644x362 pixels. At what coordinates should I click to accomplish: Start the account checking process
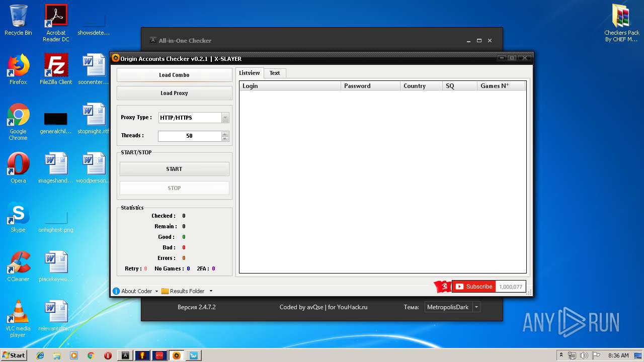[174, 169]
